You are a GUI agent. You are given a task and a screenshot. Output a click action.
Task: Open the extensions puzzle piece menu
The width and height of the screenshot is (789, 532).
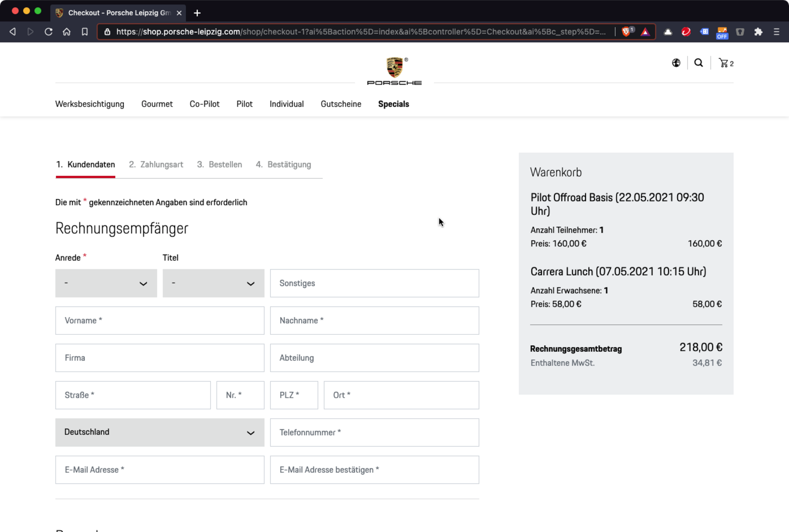758,32
